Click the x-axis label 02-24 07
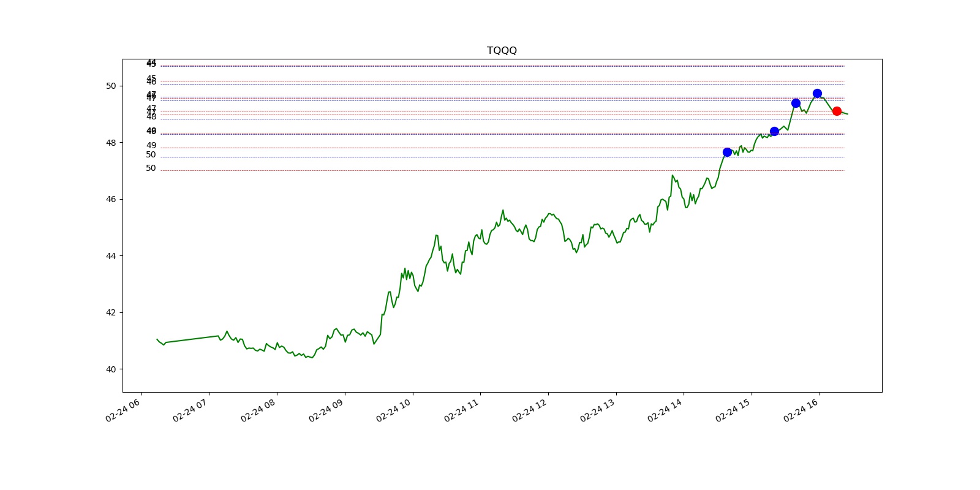980x490 pixels. click(x=190, y=410)
